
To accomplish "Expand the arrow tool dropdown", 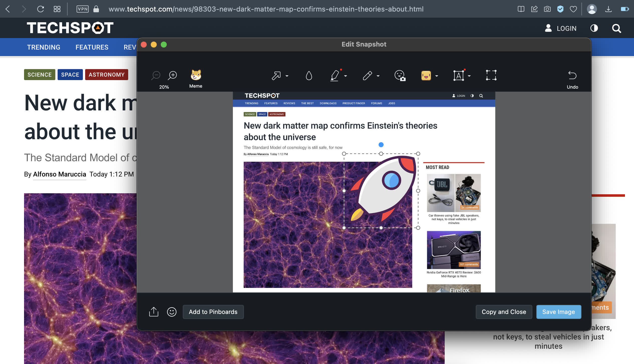I will pos(287,76).
